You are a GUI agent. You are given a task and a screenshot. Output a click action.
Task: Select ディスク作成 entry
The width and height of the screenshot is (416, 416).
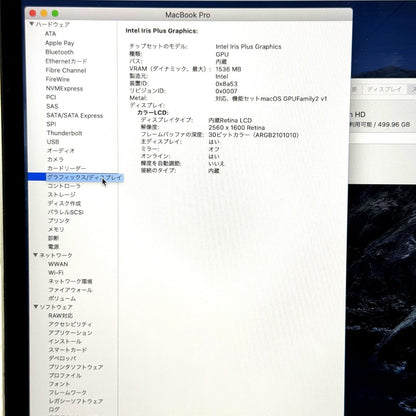pyautogui.click(x=64, y=203)
